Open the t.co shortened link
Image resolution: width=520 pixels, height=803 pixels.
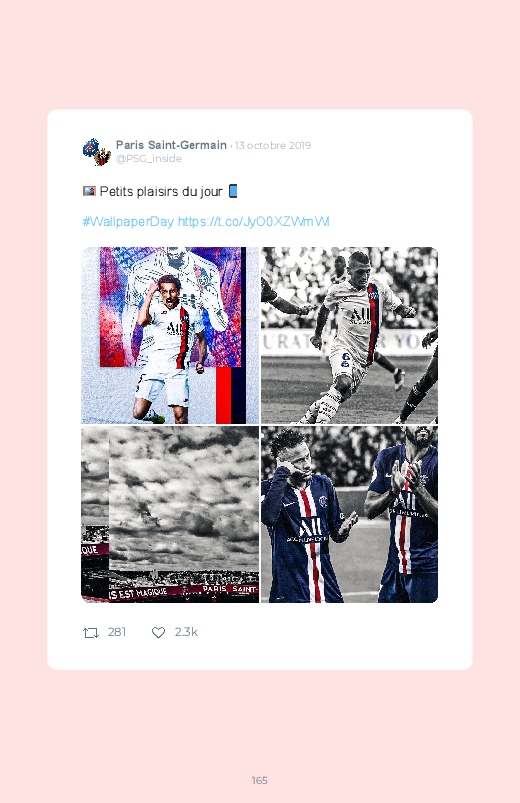coord(253,221)
